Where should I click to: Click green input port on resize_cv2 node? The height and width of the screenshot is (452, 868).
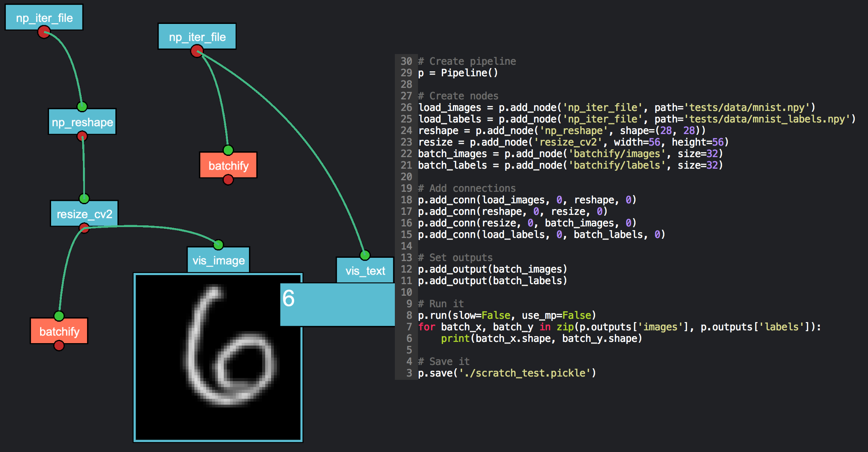click(x=84, y=199)
